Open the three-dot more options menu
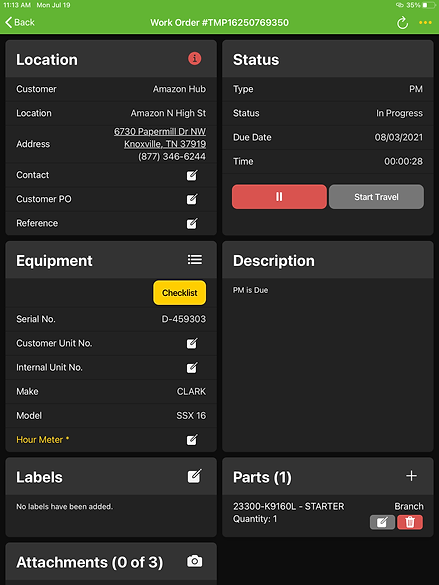 pos(425,23)
